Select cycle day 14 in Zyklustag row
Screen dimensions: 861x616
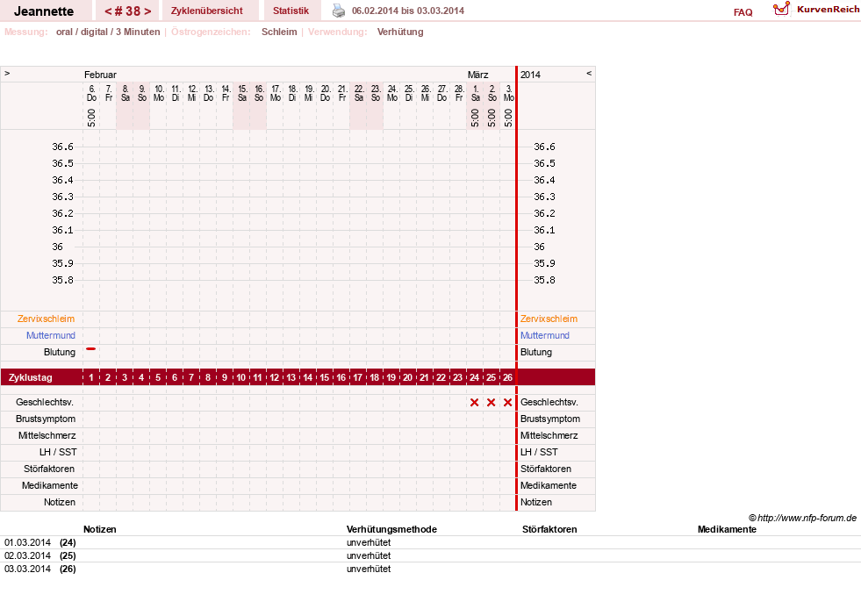308,377
